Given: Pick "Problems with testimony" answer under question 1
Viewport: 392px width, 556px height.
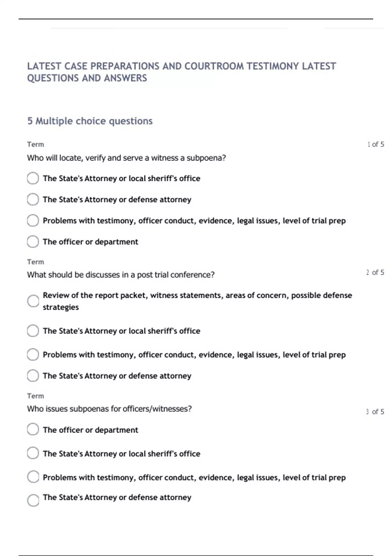Looking at the screenshot, I should (33, 221).
